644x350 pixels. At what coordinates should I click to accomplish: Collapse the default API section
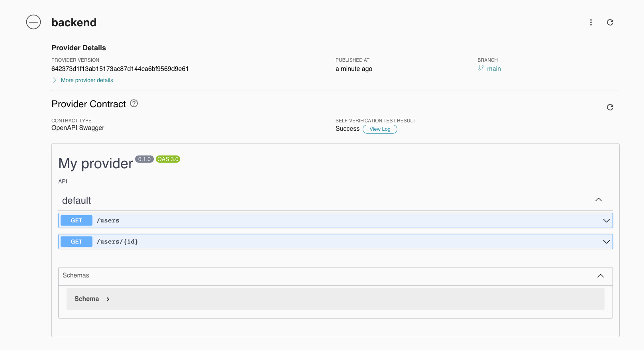pyautogui.click(x=599, y=200)
